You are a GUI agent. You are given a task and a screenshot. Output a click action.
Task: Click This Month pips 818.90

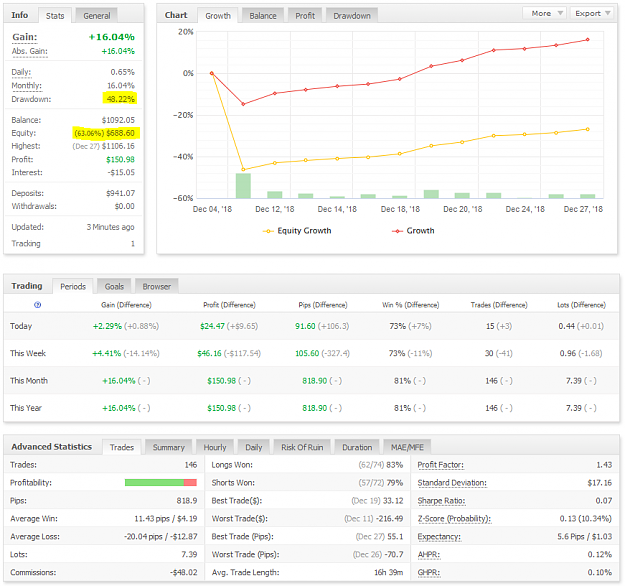[x=314, y=381]
